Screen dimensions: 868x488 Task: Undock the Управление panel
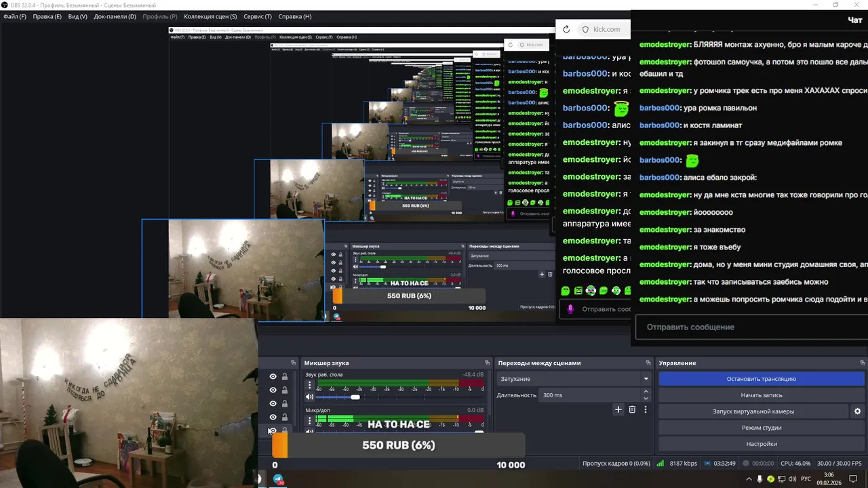[x=861, y=363]
